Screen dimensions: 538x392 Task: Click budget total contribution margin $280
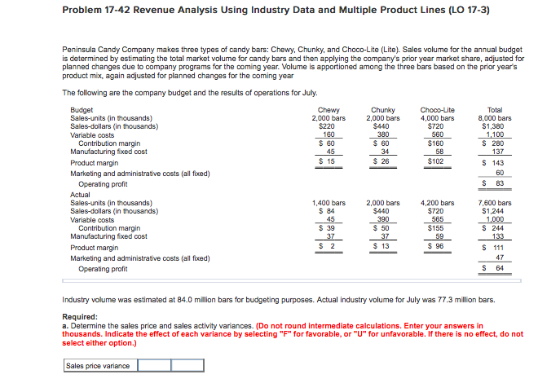coord(492,143)
